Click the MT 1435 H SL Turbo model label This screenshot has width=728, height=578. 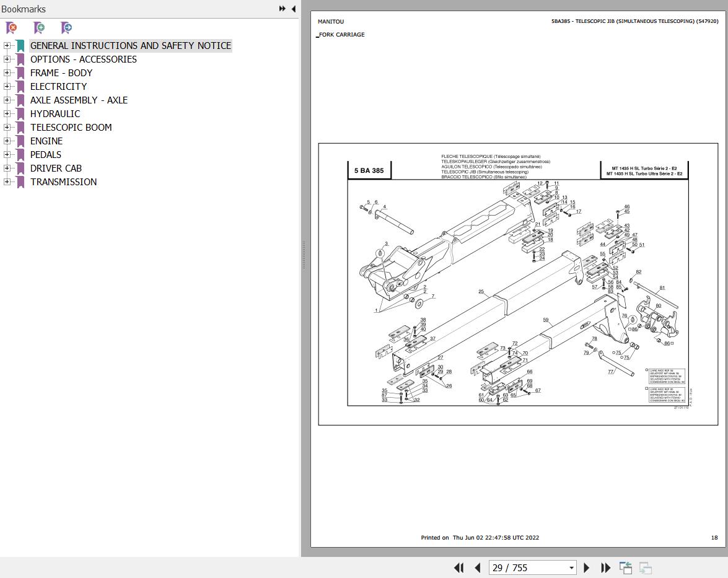644,171
